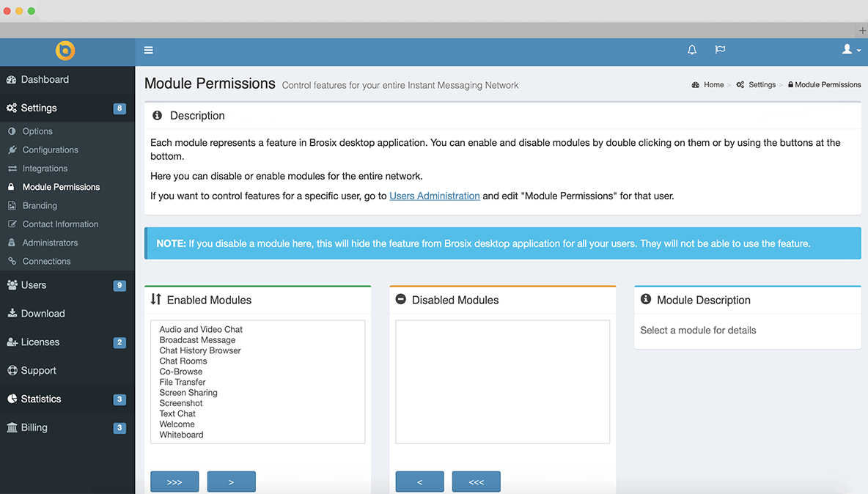This screenshot has width=868, height=494.
Task: Click the Brosix logo icon
Action: tap(65, 51)
